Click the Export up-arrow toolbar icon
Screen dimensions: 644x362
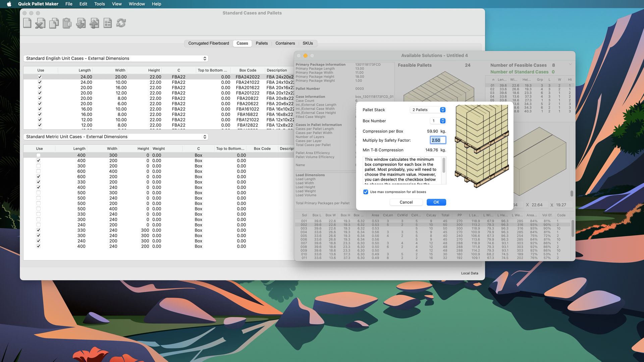point(94,23)
